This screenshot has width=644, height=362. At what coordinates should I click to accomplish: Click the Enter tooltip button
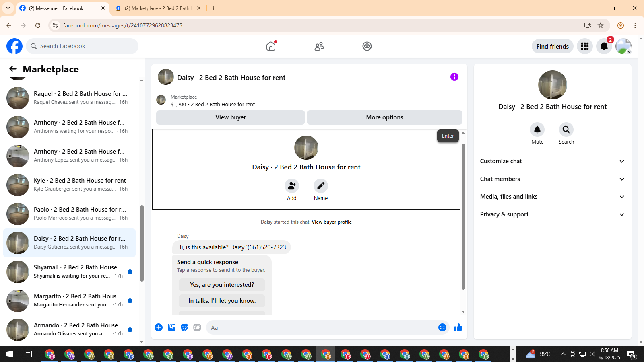coord(448,136)
